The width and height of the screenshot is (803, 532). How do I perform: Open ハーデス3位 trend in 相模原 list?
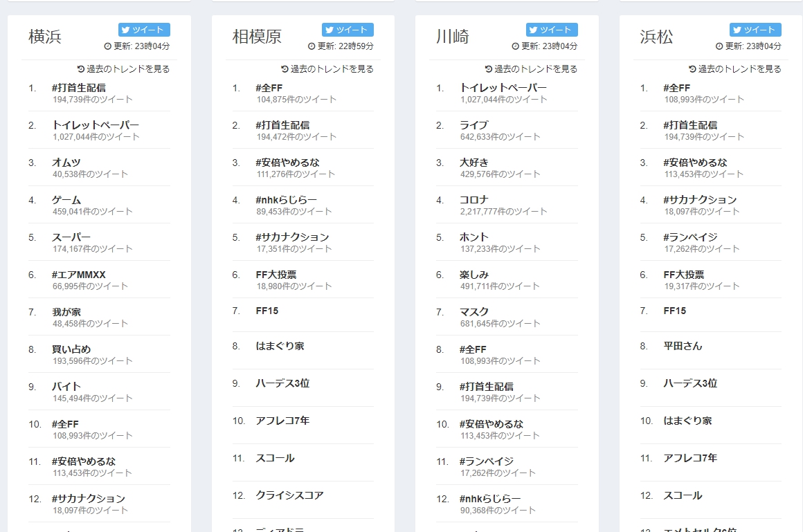tap(282, 383)
